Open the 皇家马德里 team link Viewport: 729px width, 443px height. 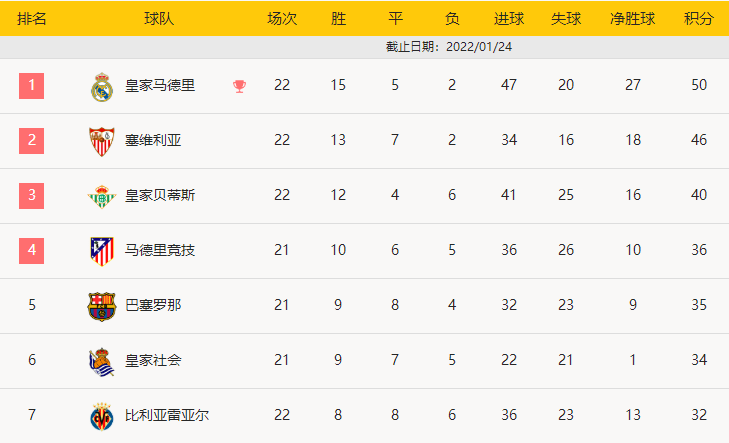click(x=160, y=86)
